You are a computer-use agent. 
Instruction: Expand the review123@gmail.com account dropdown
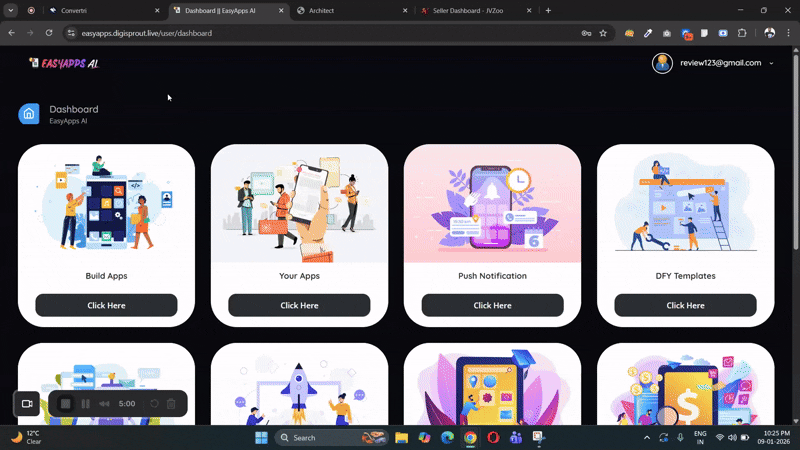[771, 63]
